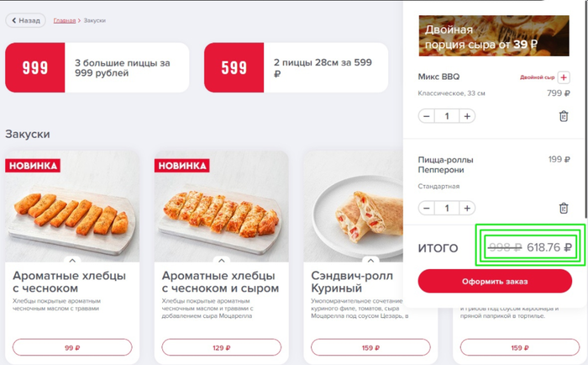Screen dimensions: 588x365
Task: Add Сэндвич-ролл Куриный for 159 ₽
Action: click(371, 347)
